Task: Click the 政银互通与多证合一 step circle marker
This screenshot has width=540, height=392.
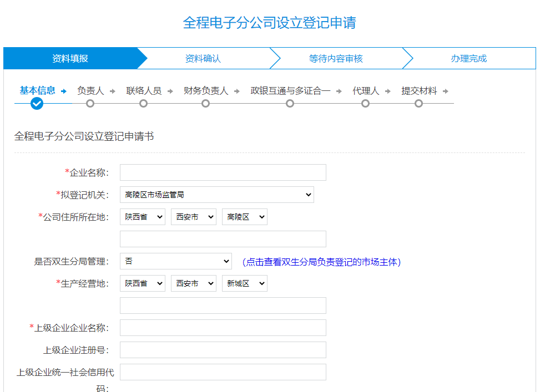Action: pyautogui.click(x=290, y=103)
